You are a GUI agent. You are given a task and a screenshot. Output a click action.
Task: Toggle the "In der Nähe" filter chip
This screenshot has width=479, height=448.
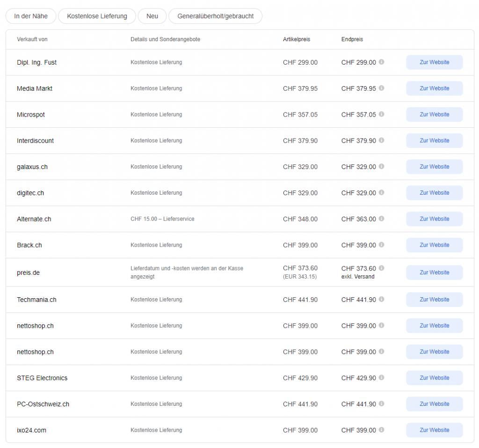(x=31, y=16)
